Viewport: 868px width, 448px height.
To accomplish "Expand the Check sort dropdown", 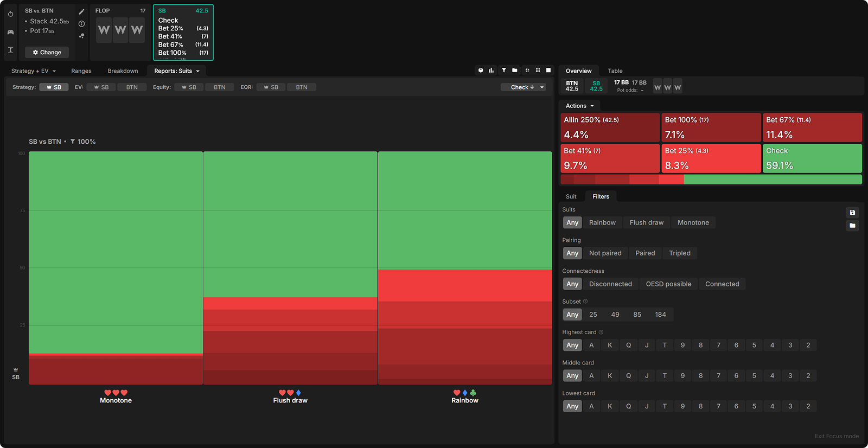I will 523,87.
